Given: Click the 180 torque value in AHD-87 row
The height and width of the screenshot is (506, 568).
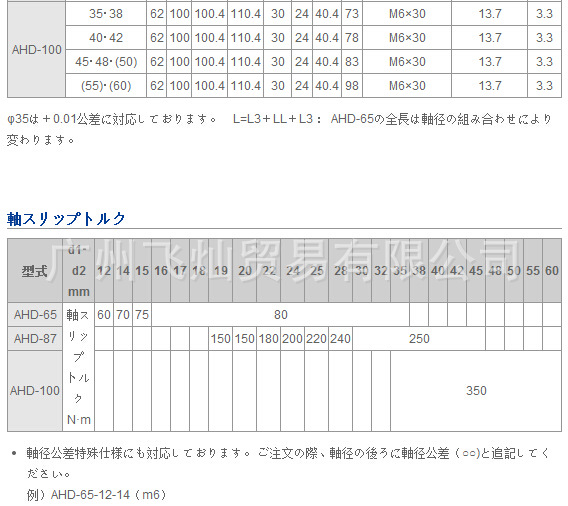Looking at the screenshot, I should coord(269,339).
